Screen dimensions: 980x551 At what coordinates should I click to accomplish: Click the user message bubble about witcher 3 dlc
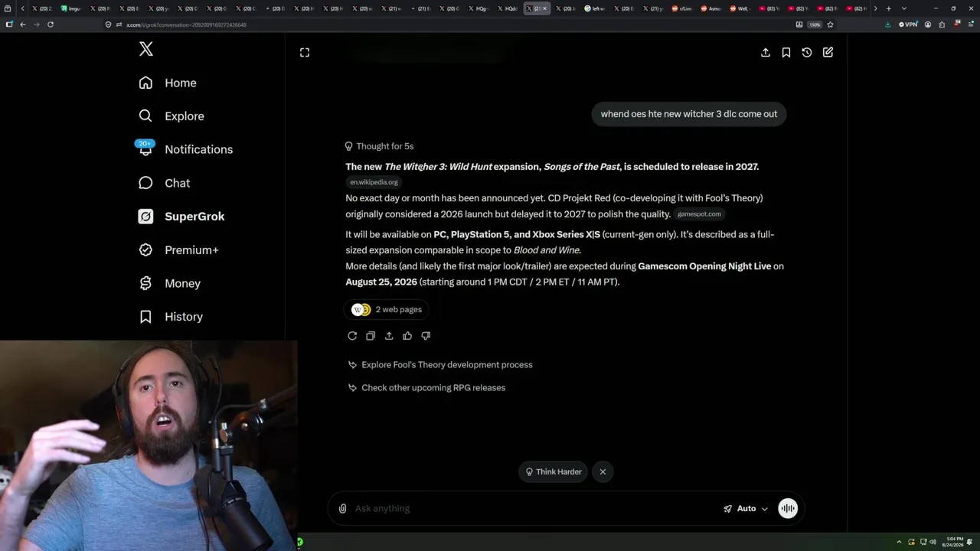(689, 114)
